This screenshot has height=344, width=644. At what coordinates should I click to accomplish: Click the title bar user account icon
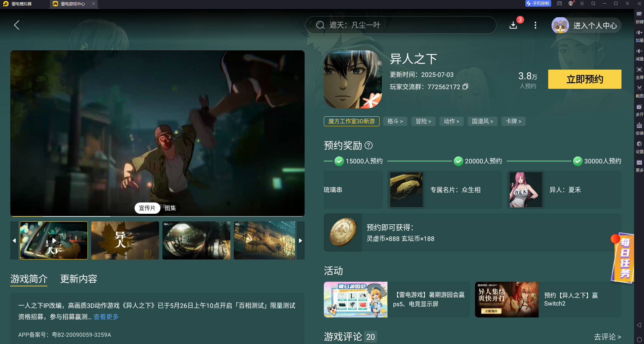click(571, 3)
